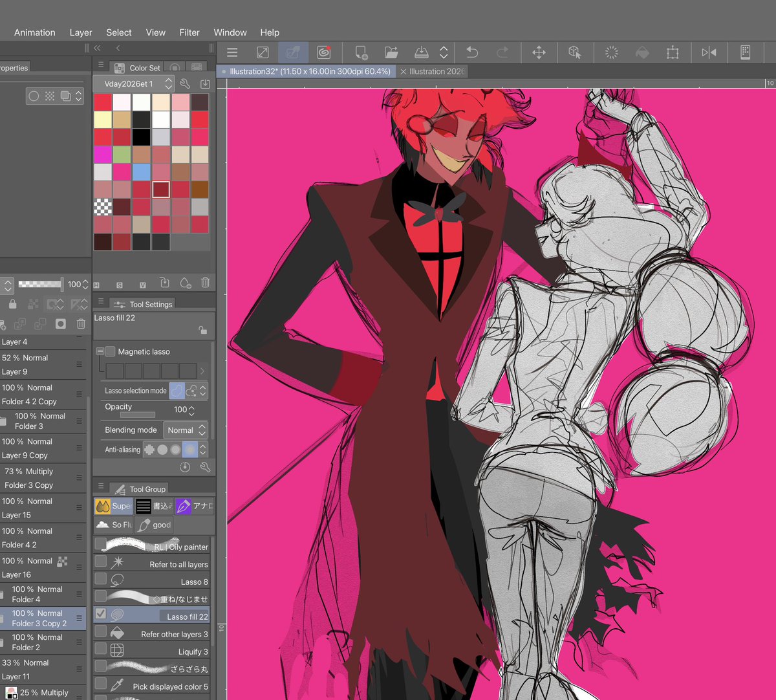Expand command bar up-down arrows after Save

pyautogui.click(x=444, y=52)
